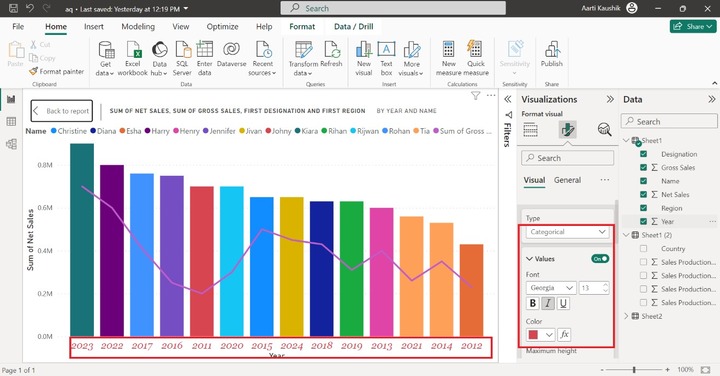720x376 pixels.
Task: Uncheck the Region field
Action: point(643,208)
